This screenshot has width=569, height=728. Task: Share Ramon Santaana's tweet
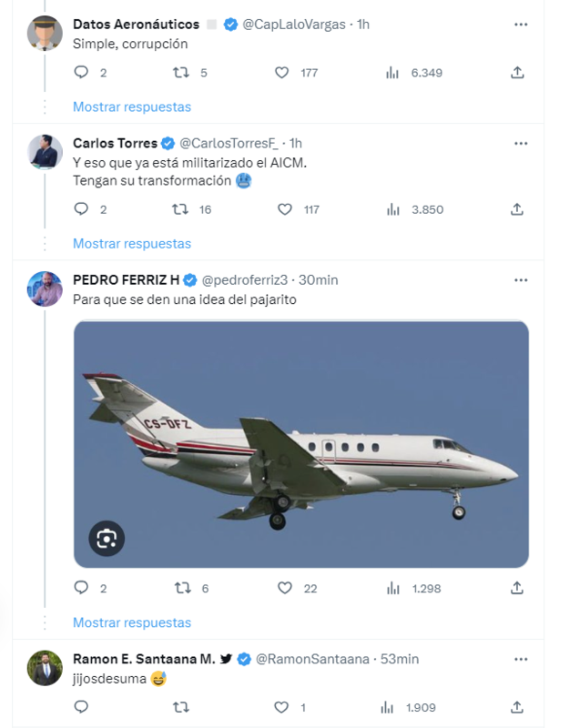click(517, 707)
